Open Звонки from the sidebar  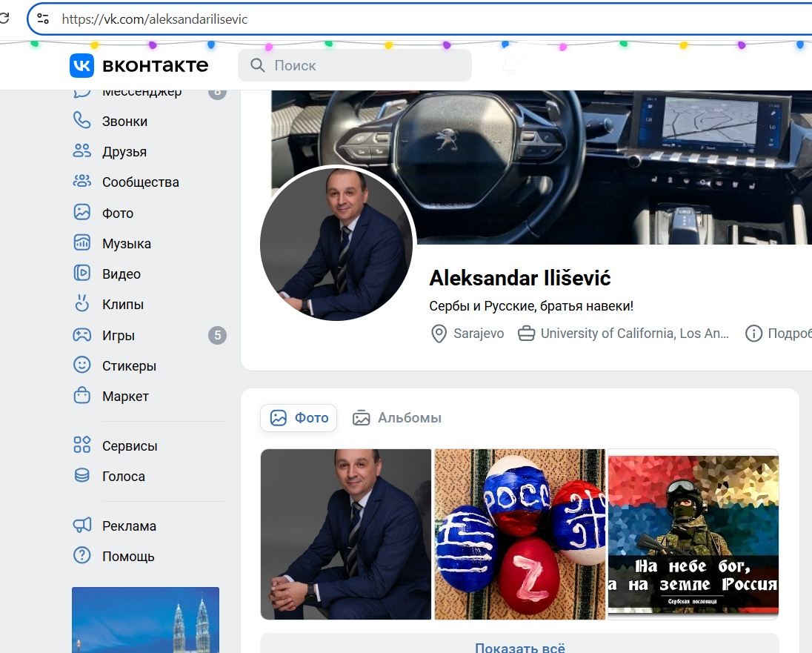(x=126, y=119)
